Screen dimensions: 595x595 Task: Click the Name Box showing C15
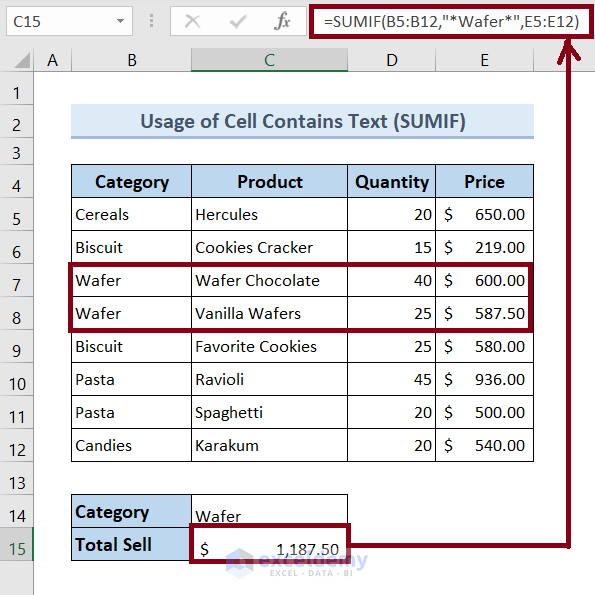[69, 21]
